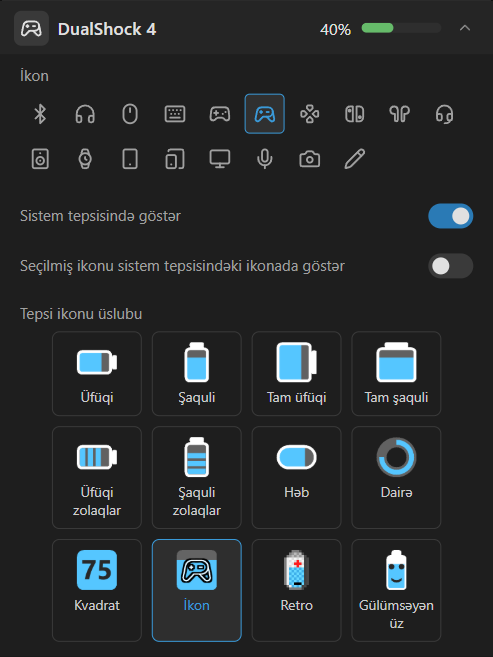This screenshot has width=493, height=657.
Task: Choose the gamepad with D-pad icon
Action: pyautogui.click(x=220, y=114)
